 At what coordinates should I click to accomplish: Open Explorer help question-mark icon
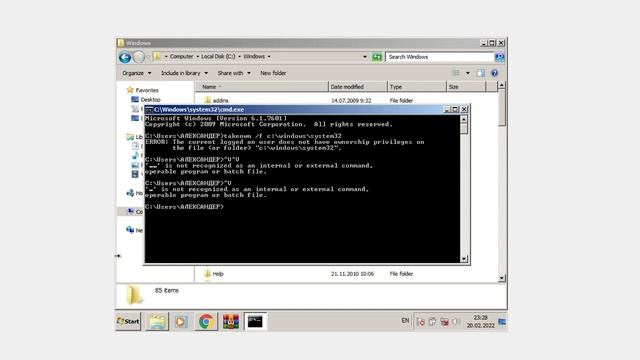tap(494, 73)
